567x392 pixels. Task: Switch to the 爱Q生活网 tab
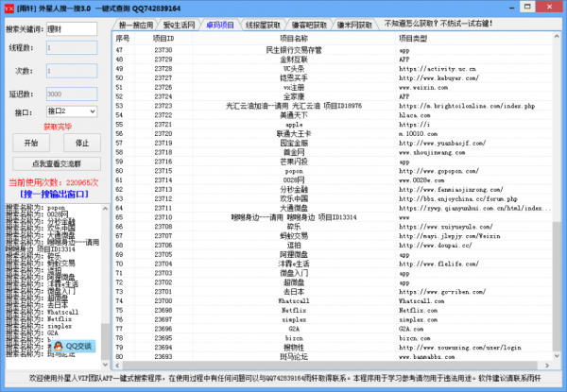point(179,25)
